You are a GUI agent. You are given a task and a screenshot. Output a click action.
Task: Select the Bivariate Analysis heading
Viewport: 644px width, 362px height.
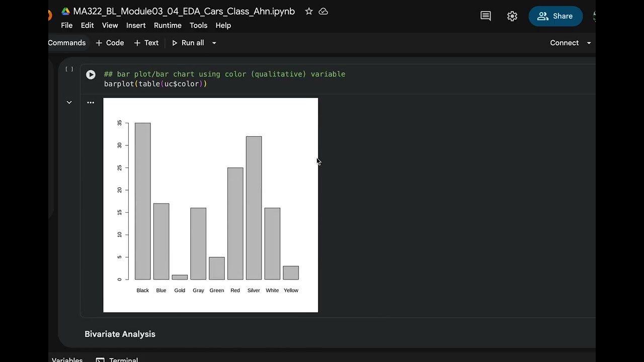pyautogui.click(x=120, y=334)
